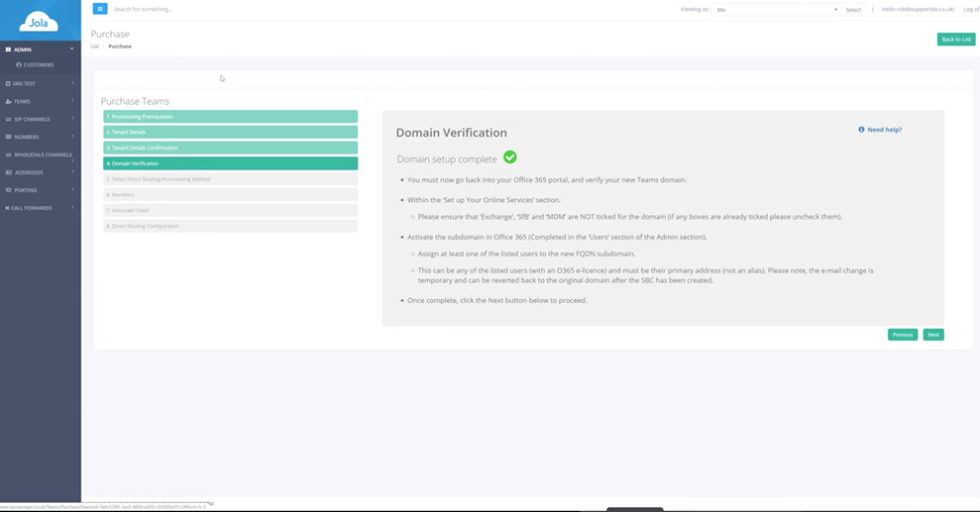Click the Next button
Image resolution: width=980 pixels, height=512 pixels.
coord(933,335)
